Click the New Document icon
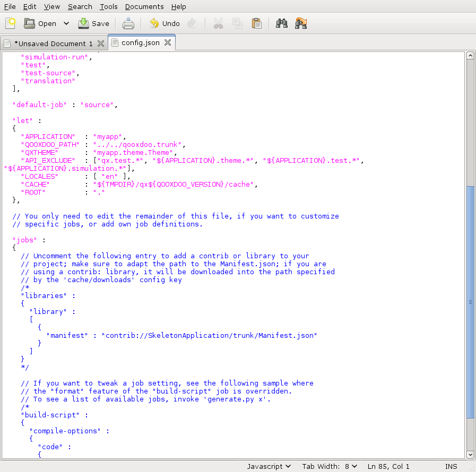 [11, 23]
